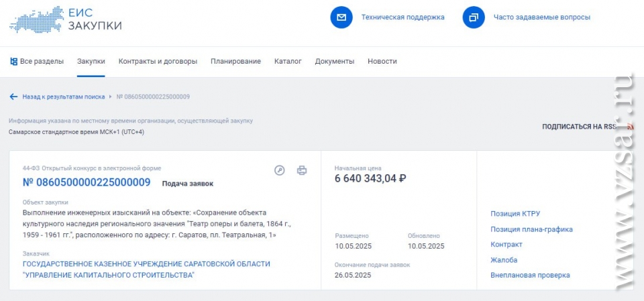Open customer ГОСУДАРСТВЕННОЕ КАЗЕННОЕ УЧРЕЖДЕНИЕ link
The height and width of the screenshot is (301, 644).
[146, 269]
